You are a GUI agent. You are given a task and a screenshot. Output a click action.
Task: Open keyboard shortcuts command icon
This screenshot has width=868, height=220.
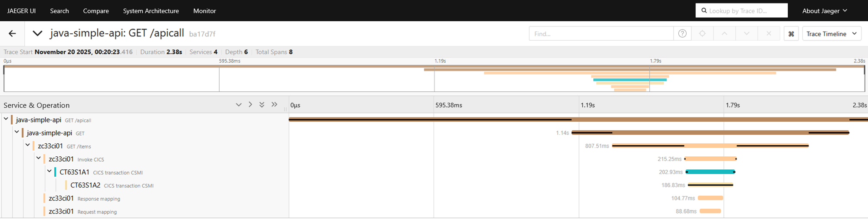pos(791,34)
